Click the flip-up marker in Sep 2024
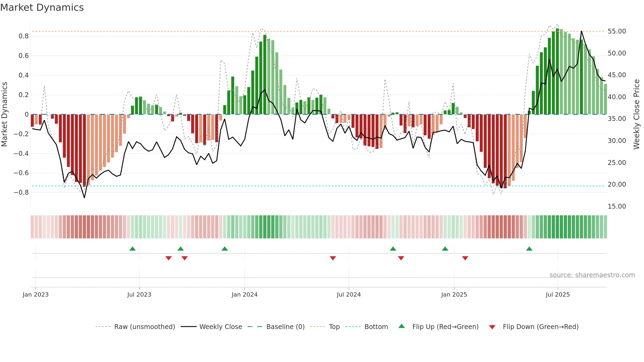644x362 pixels. 393,249
